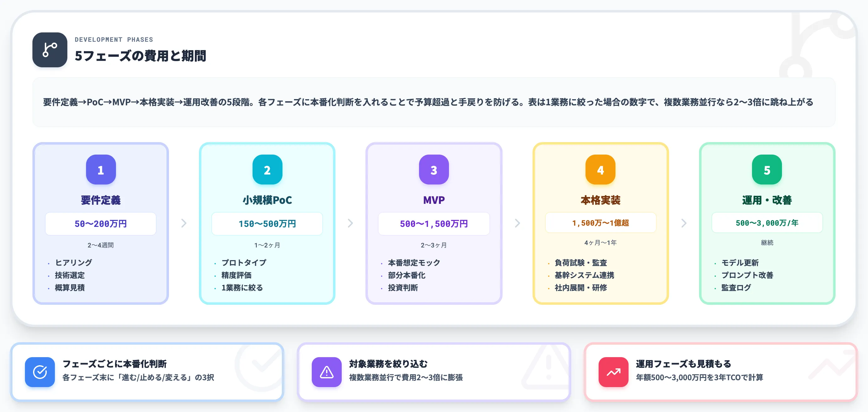868x412 pixels.
Task: Click the 対象業務を絞り込む card title
Action: (x=388, y=364)
